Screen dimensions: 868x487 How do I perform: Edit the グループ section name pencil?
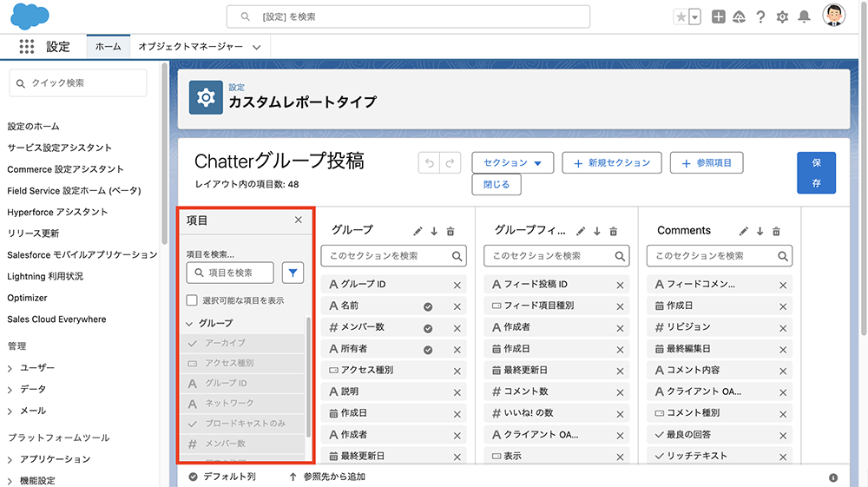click(418, 231)
